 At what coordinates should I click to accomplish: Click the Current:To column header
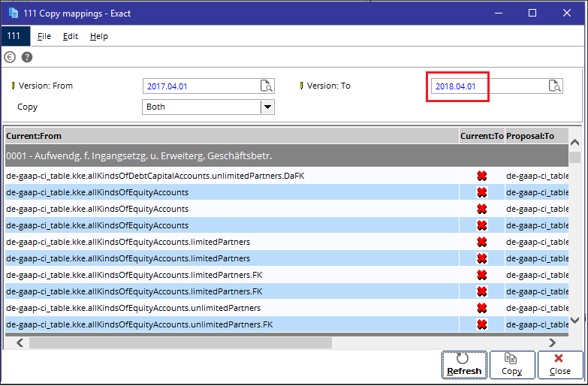[482, 136]
